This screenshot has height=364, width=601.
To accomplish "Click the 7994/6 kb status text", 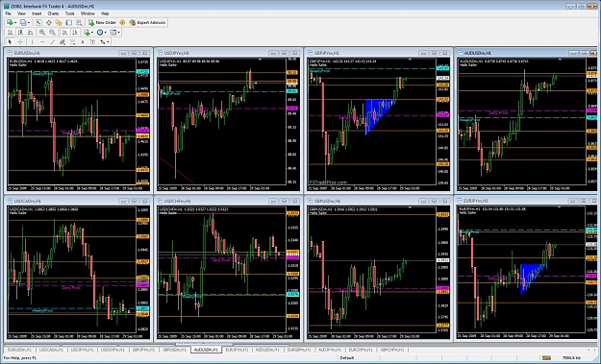I will [571, 358].
